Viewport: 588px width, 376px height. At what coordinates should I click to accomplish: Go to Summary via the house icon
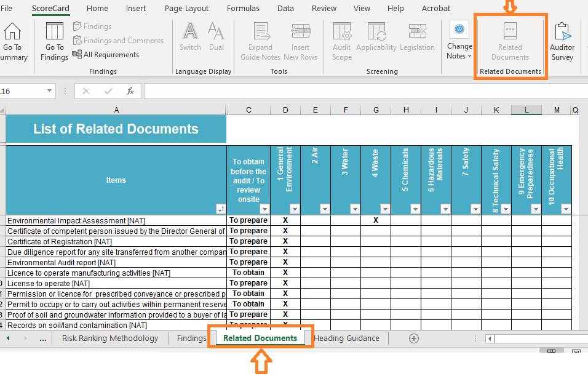(12, 41)
